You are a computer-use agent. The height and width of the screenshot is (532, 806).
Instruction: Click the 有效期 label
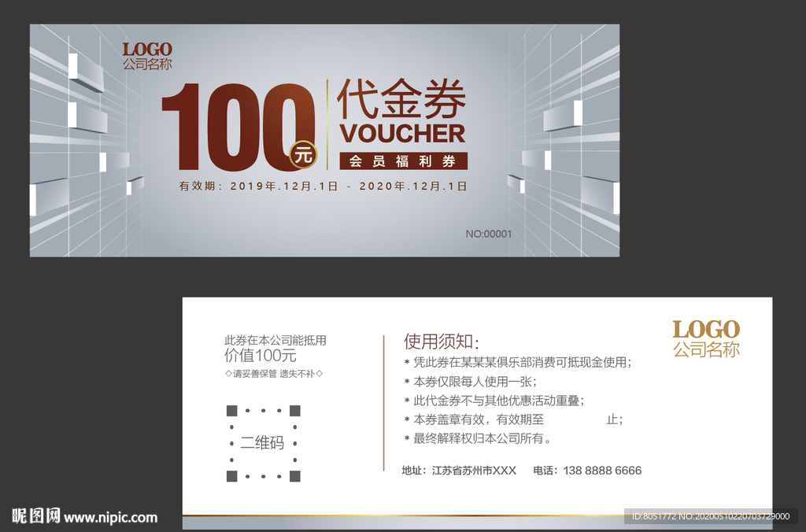(198, 186)
